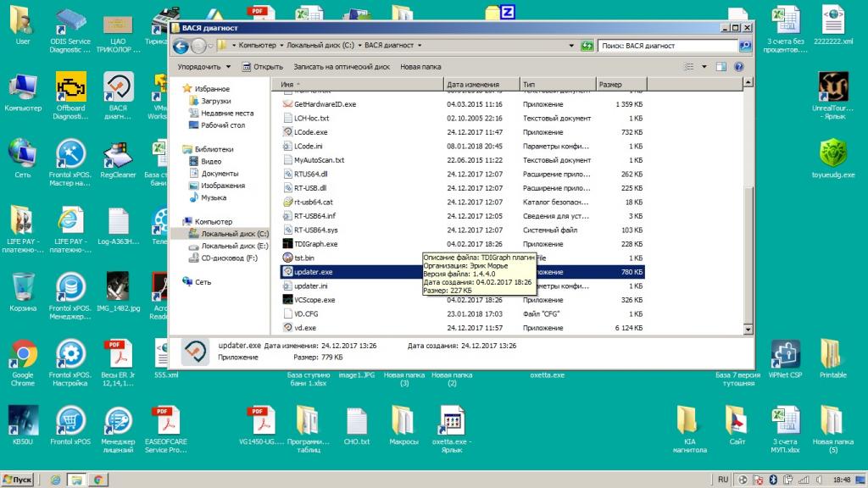868x488 pixels.
Task: Select the UnrealTour shortcut desktop icon
Action: tap(833, 96)
